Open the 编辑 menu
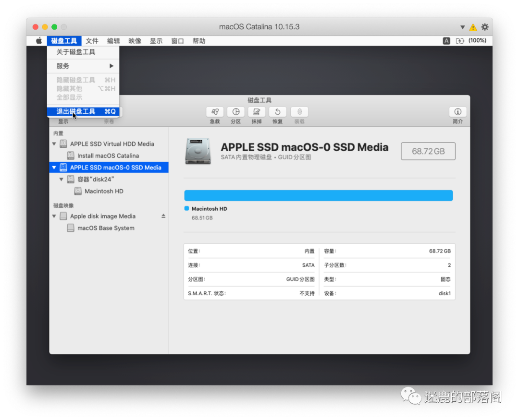519x420 pixels. click(x=113, y=41)
